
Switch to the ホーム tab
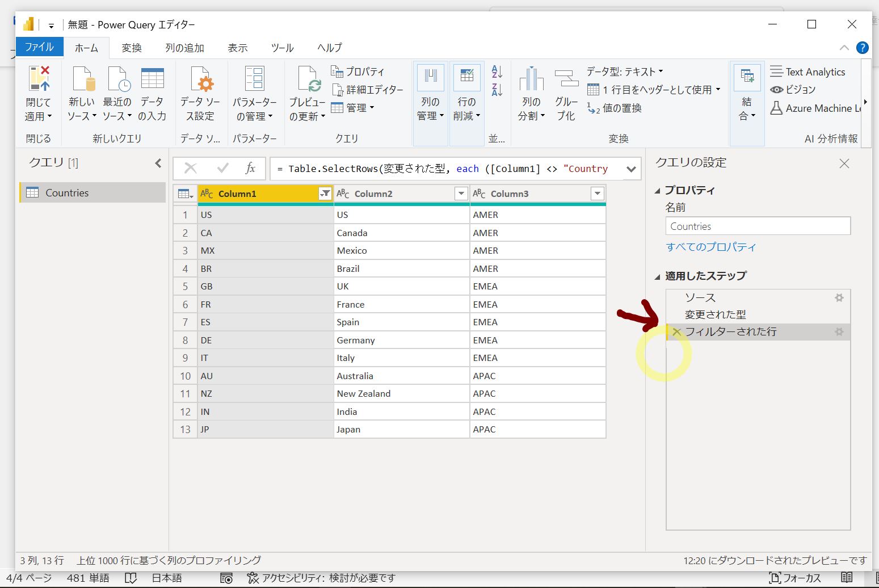click(x=86, y=48)
